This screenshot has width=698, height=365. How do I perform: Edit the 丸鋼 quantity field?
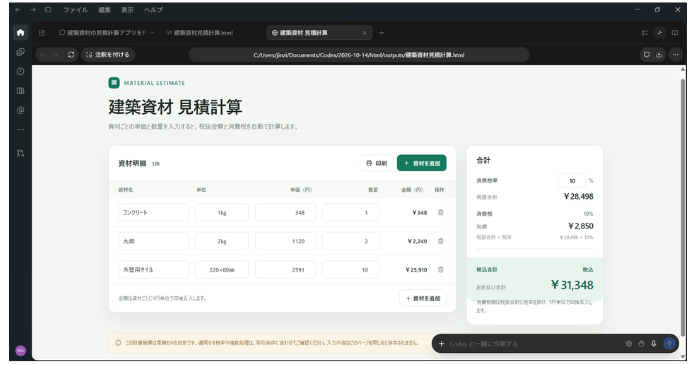pyautogui.click(x=351, y=241)
